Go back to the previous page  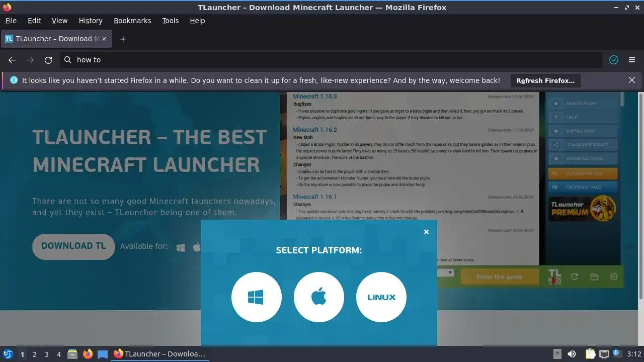[x=12, y=60]
